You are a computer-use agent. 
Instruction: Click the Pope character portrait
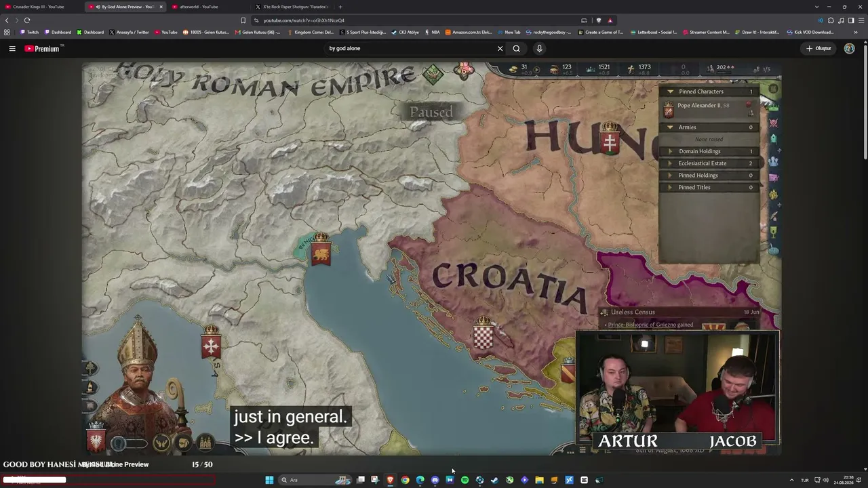139,380
